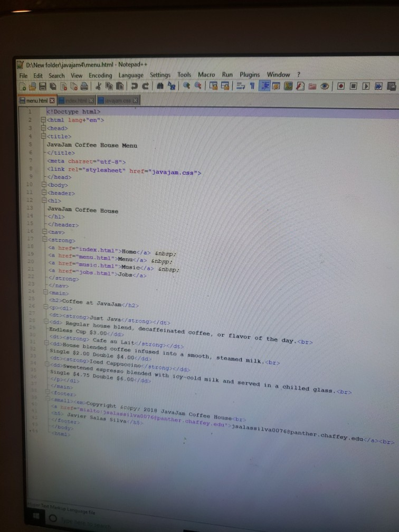Collapse the <header> fold marker
Image resolution: width=399 pixels, height=532 pixels.
click(x=44, y=192)
